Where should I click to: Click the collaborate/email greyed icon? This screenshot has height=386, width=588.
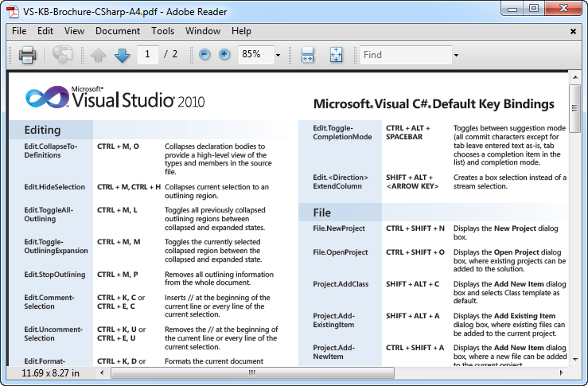62,55
